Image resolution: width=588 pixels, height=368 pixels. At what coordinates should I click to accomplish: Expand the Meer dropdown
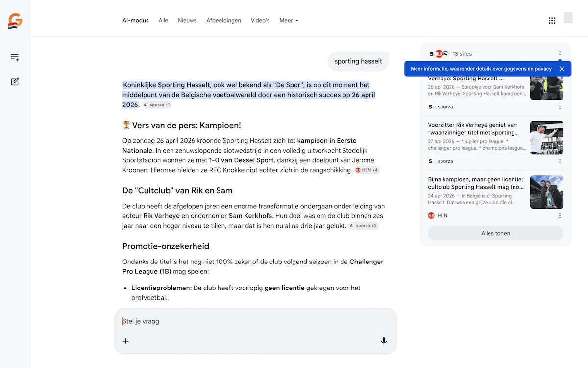tap(289, 20)
